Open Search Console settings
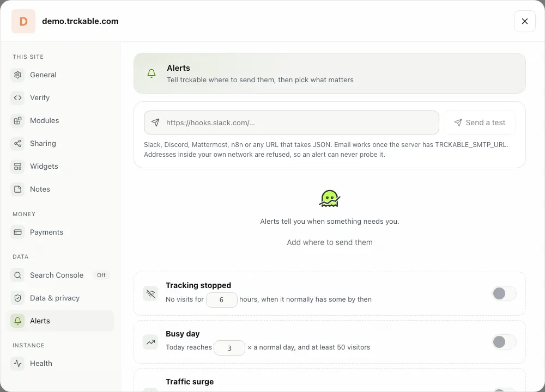545x392 pixels. (x=60, y=275)
